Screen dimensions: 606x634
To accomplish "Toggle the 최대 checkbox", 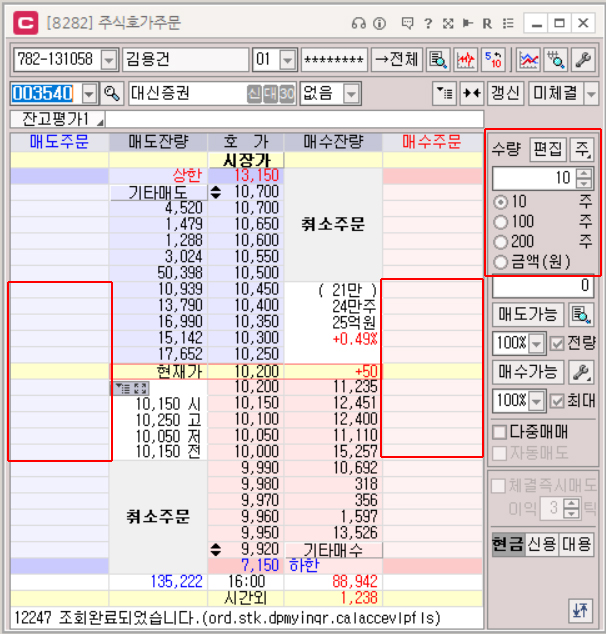I will pos(557,401).
